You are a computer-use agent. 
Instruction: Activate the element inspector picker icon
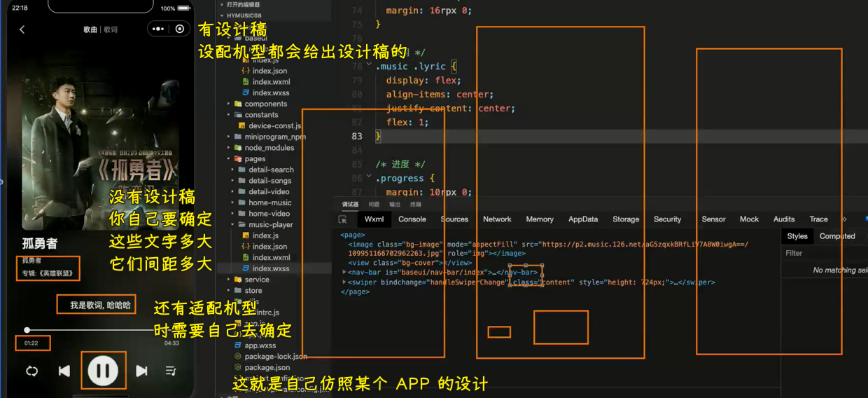coord(343,219)
